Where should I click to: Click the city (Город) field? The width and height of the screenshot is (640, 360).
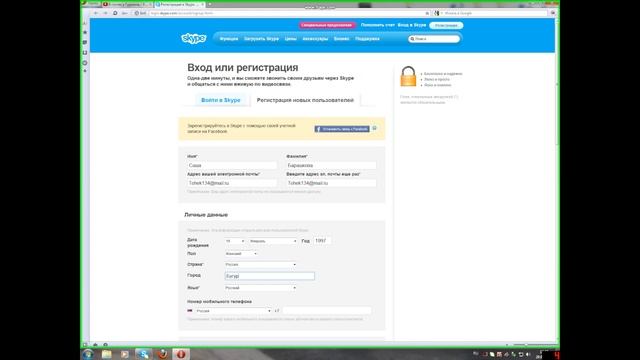[x=270, y=276]
